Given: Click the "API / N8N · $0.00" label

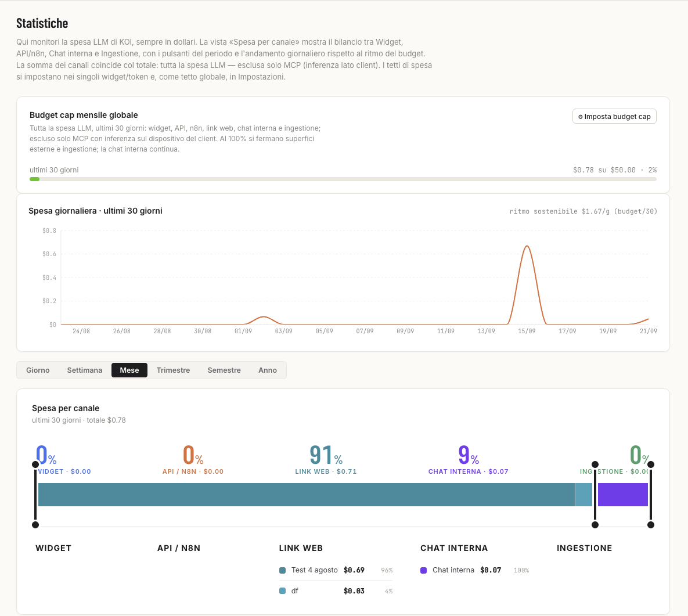Looking at the screenshot, I should (193, 471).
